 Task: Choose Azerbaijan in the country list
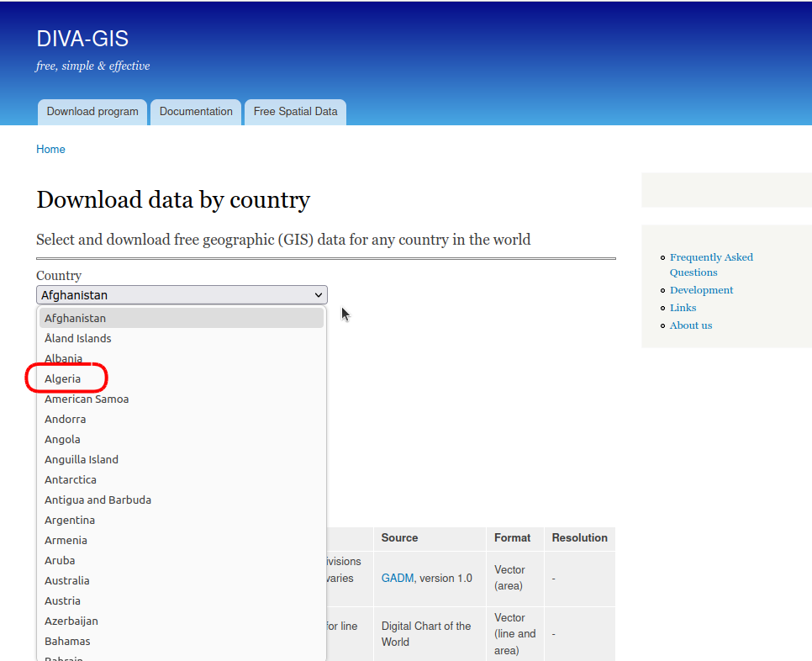pos(182,621)
